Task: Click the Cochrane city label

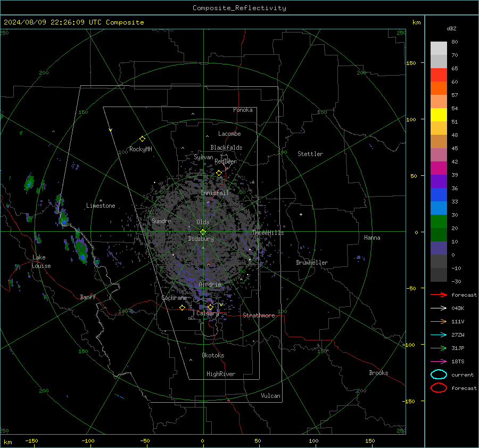Action: (x=174, y=298)
